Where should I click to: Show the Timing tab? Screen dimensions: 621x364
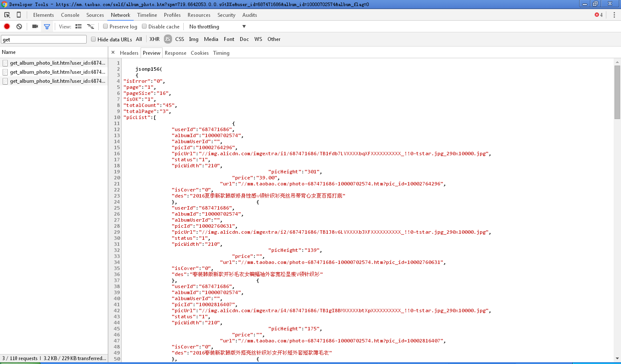(x=221, y=53)
